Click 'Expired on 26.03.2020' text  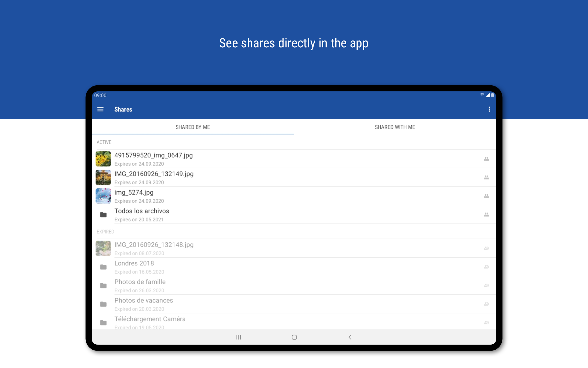[139, 290]
